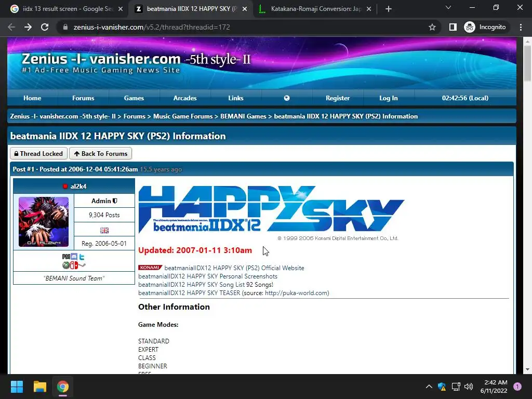The image size is (532, 399).
Task: Open the volume control in system tray
Action: click(x=469, y=387)
